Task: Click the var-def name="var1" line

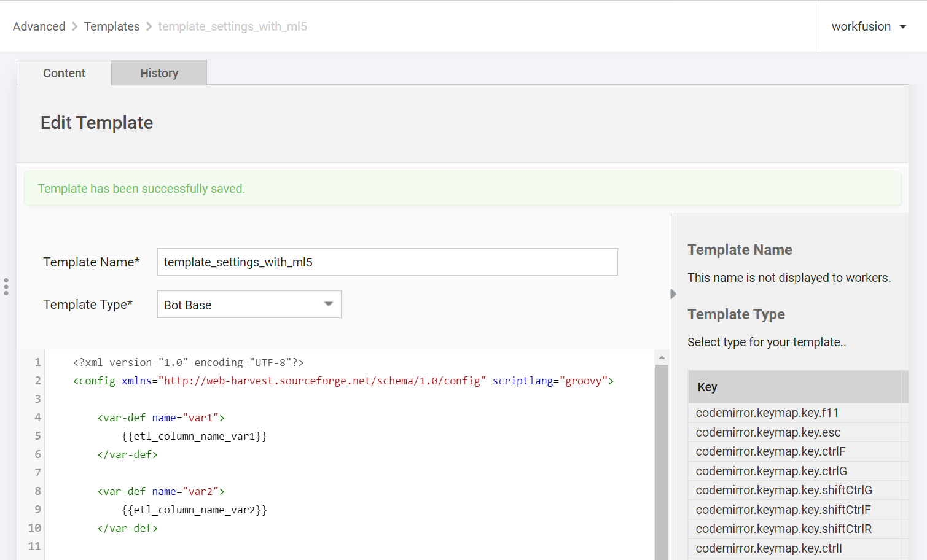Action: tap(161, 418)
